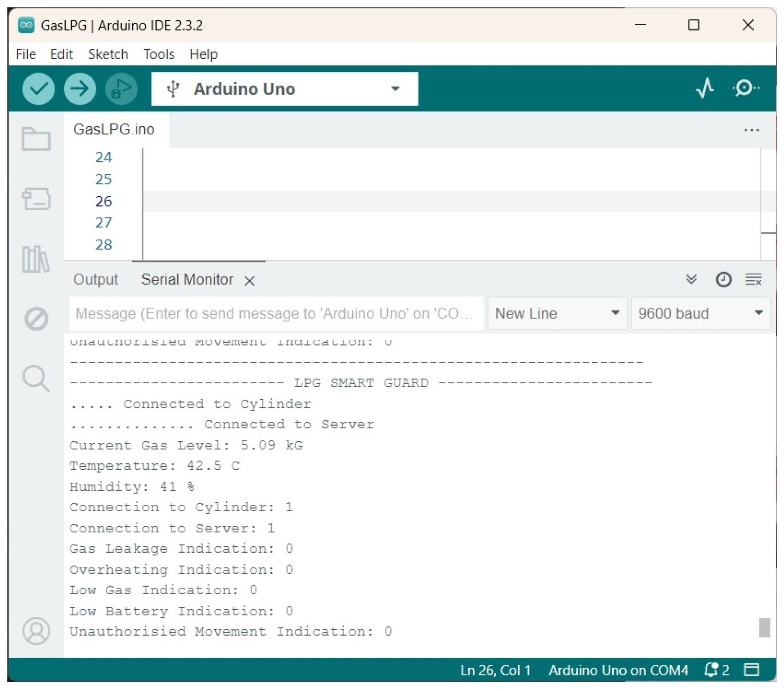This screenshot has width=784, height=691.
Task: Open the Serial Monitor magnifier icon in the toolbar
Action: click(746, 88)
